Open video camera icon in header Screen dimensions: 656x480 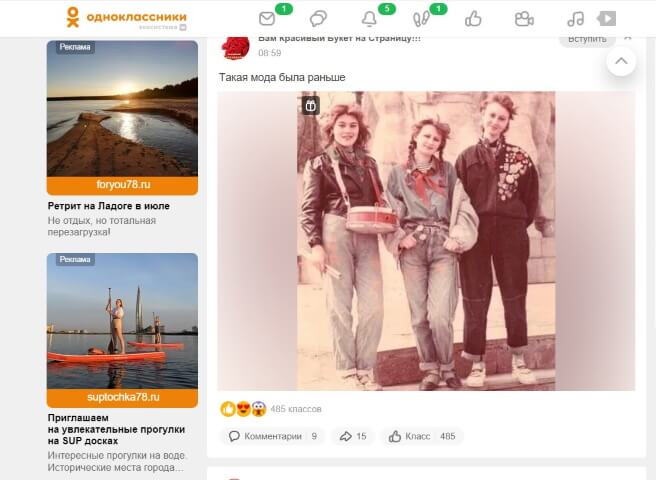pyautogui.click(x=524, y=19)
